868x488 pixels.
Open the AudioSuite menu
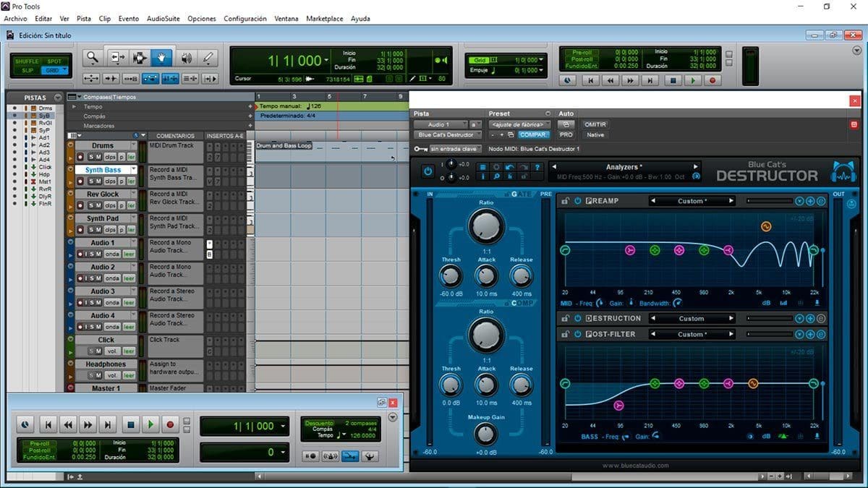[163, 18]
